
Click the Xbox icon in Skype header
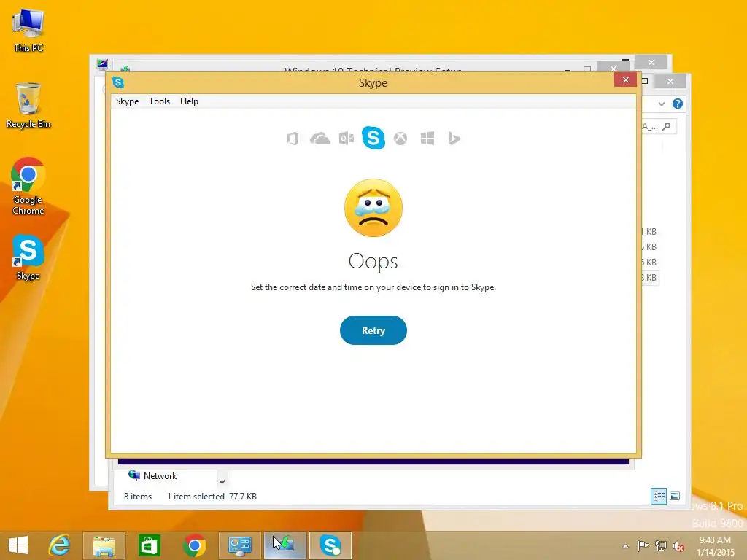(x=400, y=139)
